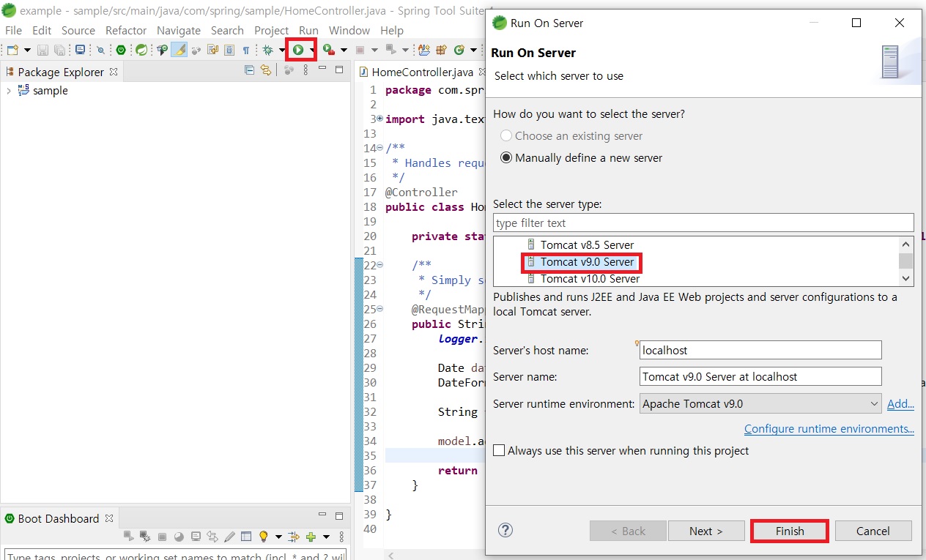Open dropdown next to Boot Dashboard plus
Screen dimensions: 926x560
tap(326, 537)
